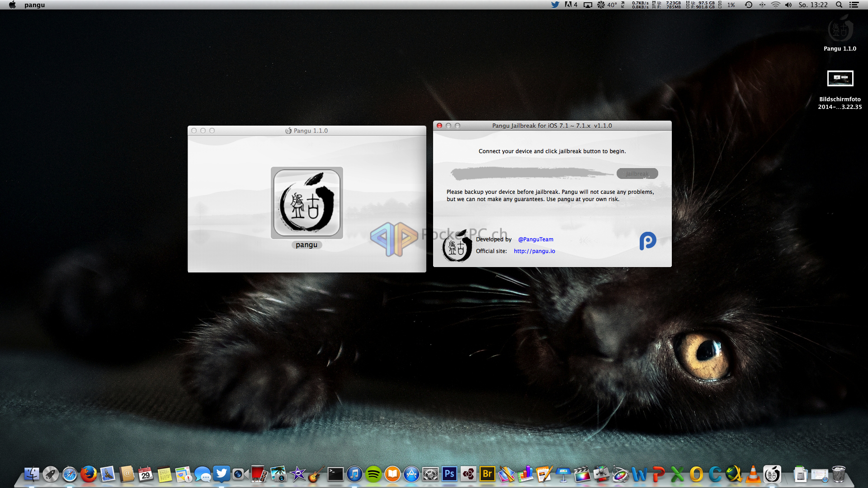
Task: Open Keynote podium icon in the Dock
Action: tap(563, 474)
